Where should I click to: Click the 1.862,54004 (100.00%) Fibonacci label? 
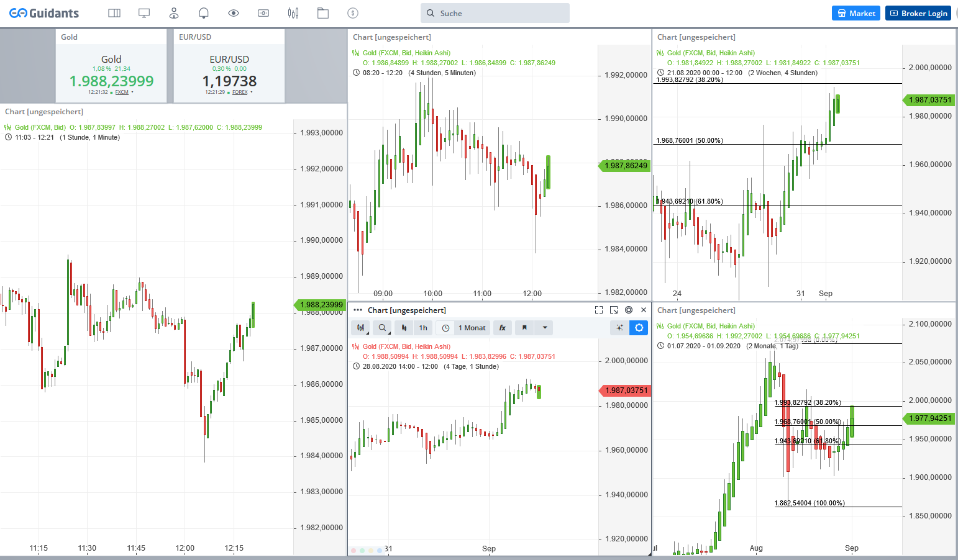point(810,503)
